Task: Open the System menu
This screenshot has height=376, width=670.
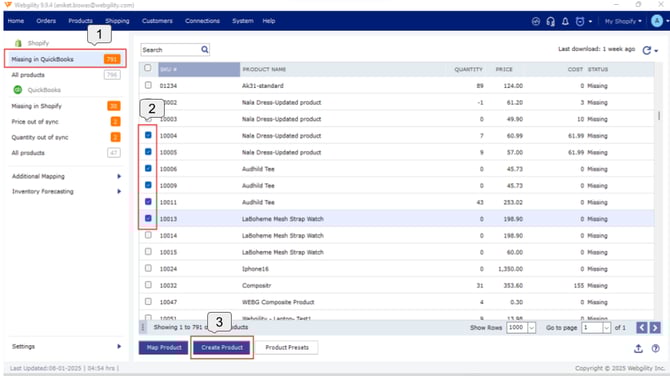Action: [243, 21]
